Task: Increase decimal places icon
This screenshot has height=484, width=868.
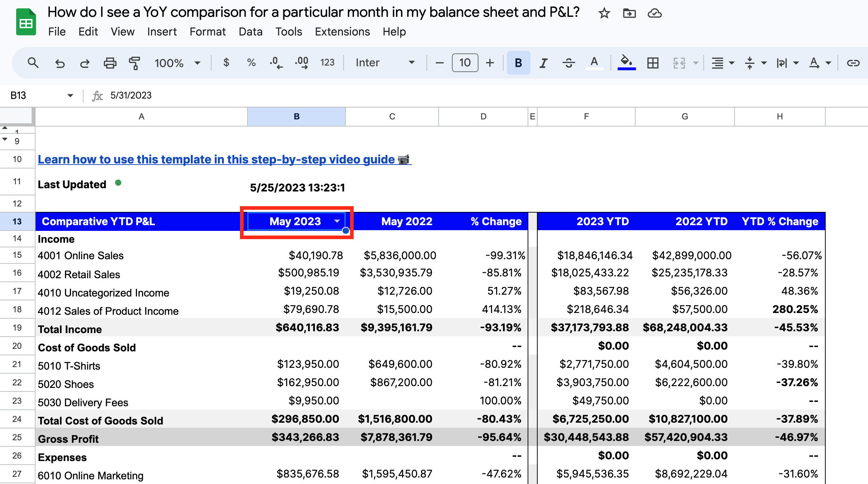Action: tap(302, 63)
